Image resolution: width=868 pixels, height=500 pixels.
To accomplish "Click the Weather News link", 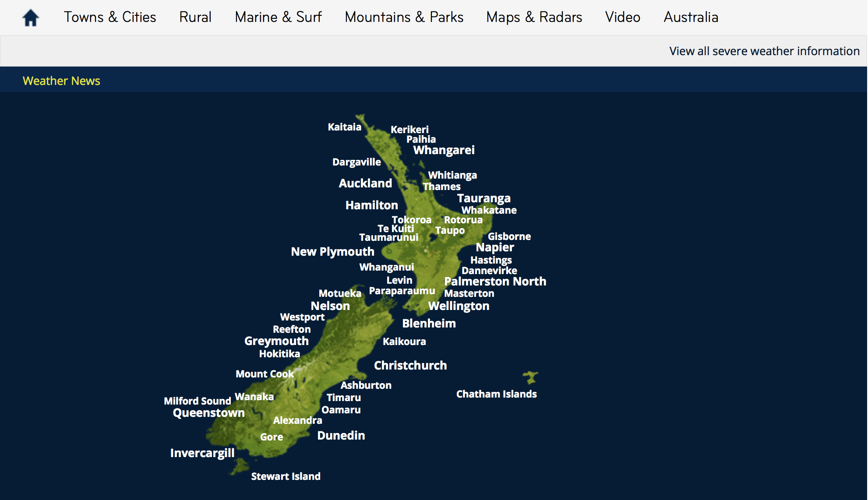I will click(61, 81).
